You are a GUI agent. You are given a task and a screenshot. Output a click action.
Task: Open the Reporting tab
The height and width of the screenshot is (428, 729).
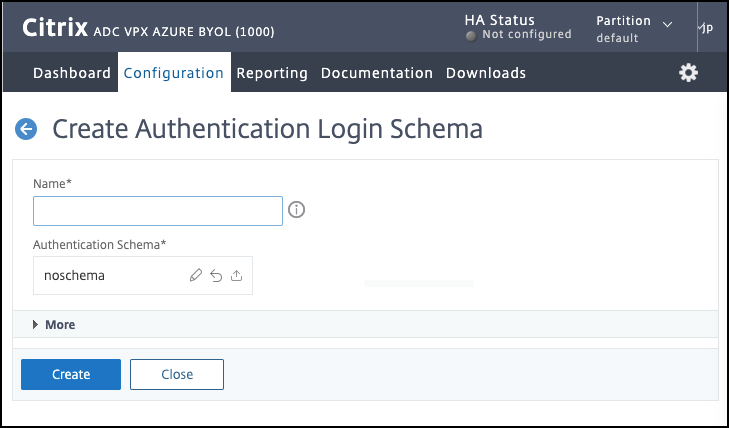pyautogui.click(x=272, y=73)
